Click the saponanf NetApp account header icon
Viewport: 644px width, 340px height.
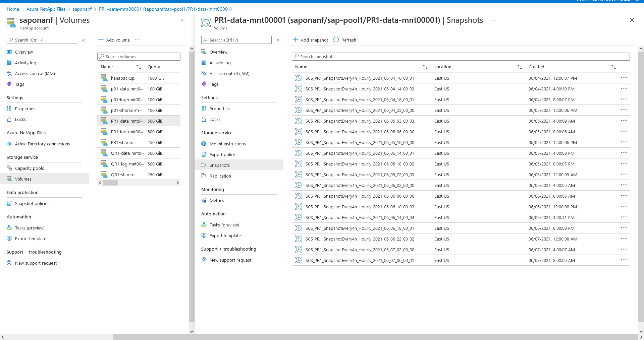pyautogui.click(x=11, y=23)
